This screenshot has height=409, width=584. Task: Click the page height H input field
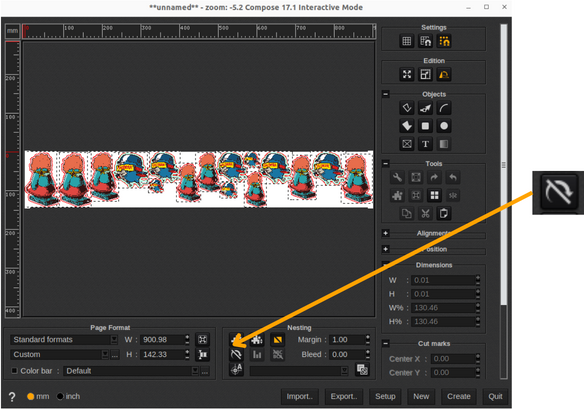click(x=162, y=354)
